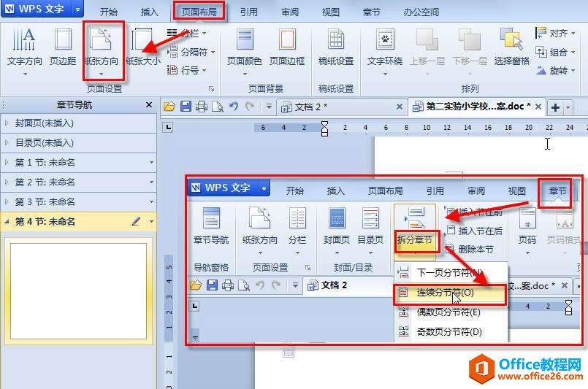Screen dimensions: 588x389
Task: Click the indent marker on the top ruler
Action: pyautogui.click(x=325, y=128)
